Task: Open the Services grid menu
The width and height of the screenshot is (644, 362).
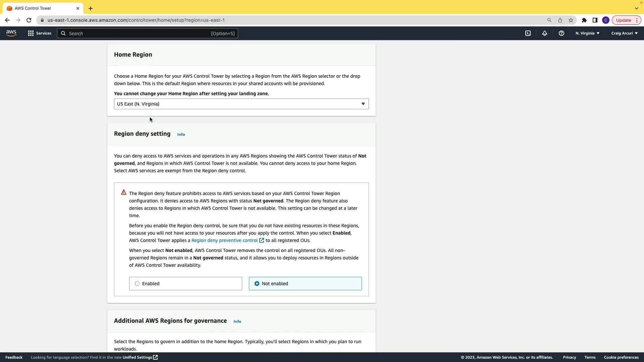Action: [x=40, y=33]
